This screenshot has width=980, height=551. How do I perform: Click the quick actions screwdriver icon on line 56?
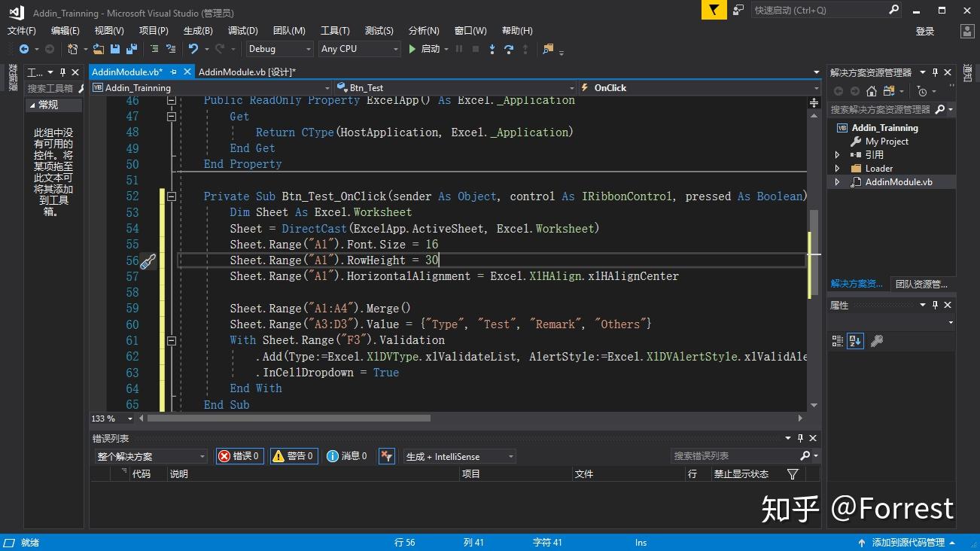[x=148, y=261]
